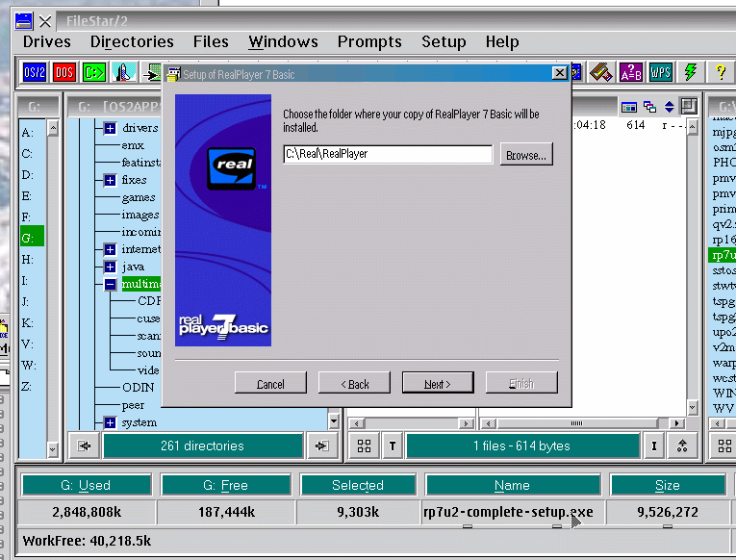736x560 pixels.
Task: Select the peer folder in tree
Action: coord(133,405)
